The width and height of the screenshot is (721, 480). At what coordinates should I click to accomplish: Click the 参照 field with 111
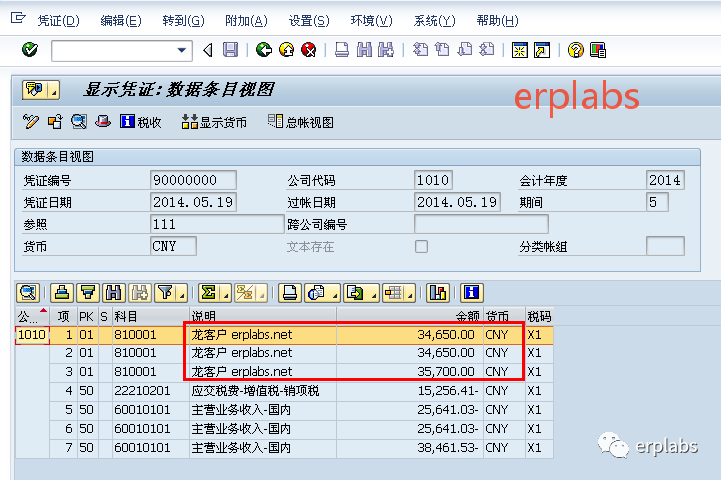(x=217, y=224)
